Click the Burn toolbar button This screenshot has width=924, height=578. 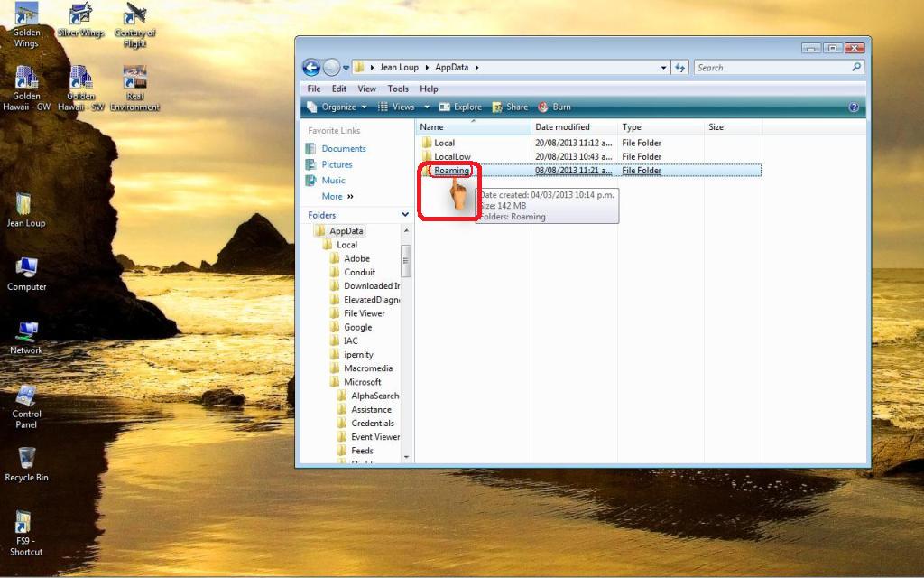click(x=554, y=107)
